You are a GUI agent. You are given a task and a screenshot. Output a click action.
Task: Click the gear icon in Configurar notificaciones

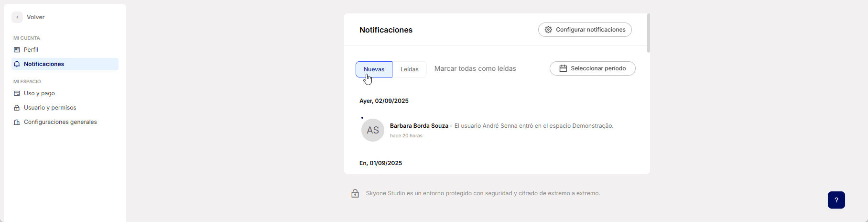click(x=548, y=30)
